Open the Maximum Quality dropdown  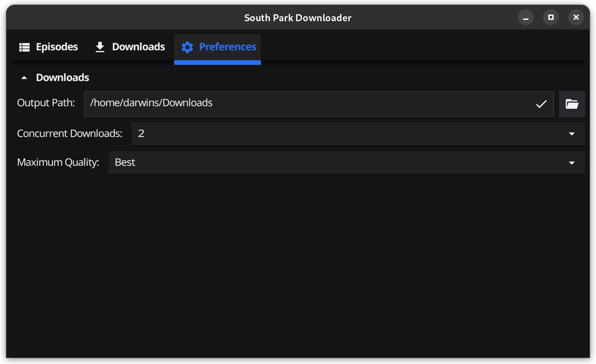(x=347, y=162)
